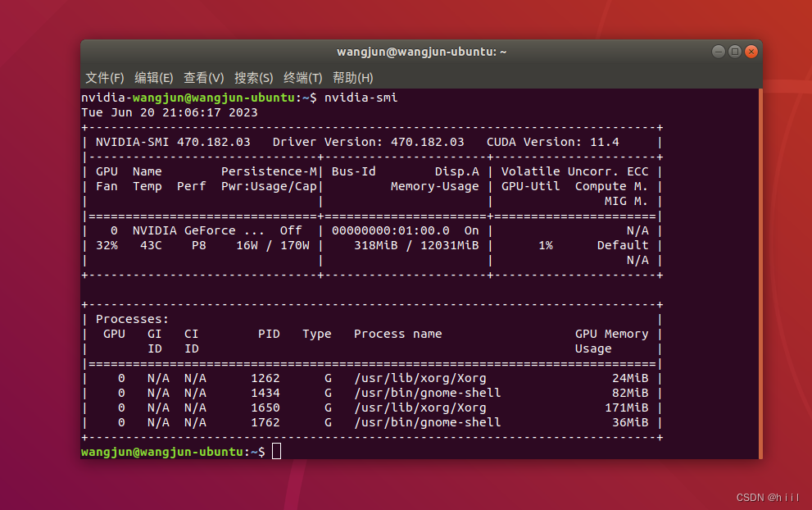Click /usr/bin/gnome-shell in the PID 1434 row
This screenshot has height=510, width=812.
[x=427, y=394]
